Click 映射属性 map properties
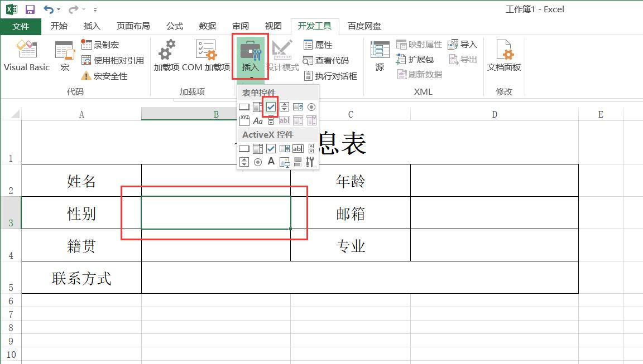The height and width of the screenshot is (364, 643). tap(419, 44)
